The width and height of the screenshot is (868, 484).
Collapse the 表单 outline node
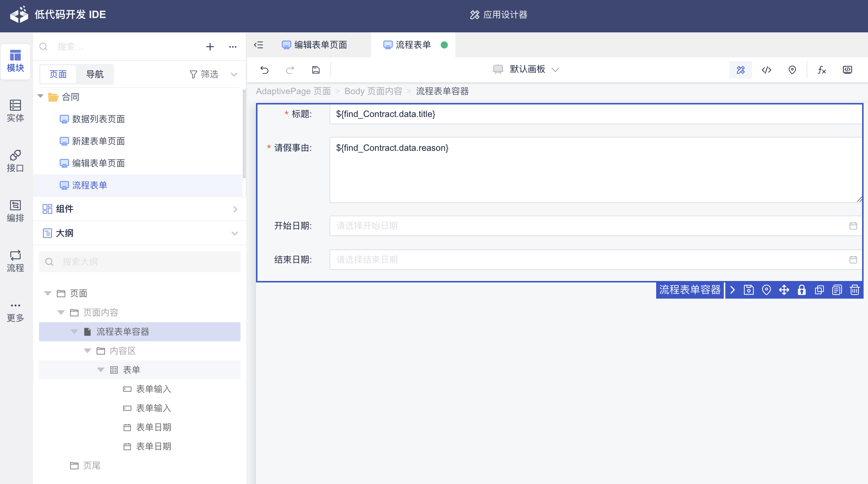pos(100,370)
